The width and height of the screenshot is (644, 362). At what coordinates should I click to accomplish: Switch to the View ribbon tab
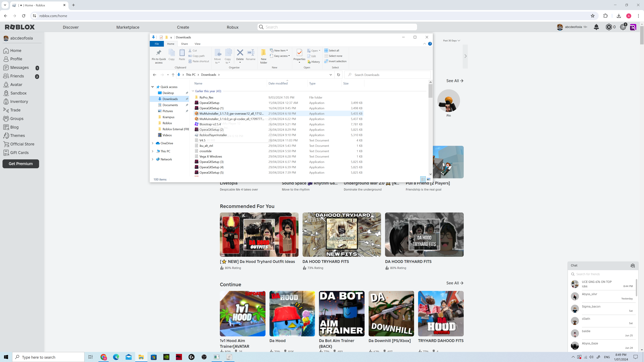pyautogui.click(x=198, y=44)
